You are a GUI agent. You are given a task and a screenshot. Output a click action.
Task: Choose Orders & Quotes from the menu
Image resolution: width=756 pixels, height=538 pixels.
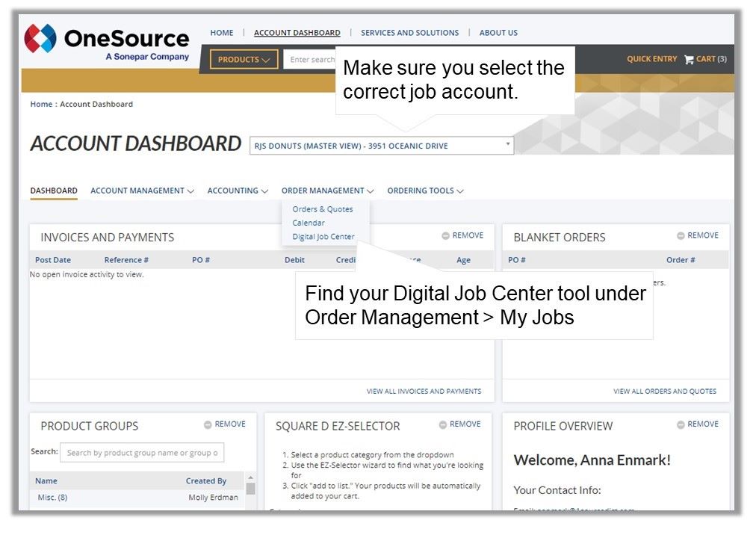(x=323, y=209)
